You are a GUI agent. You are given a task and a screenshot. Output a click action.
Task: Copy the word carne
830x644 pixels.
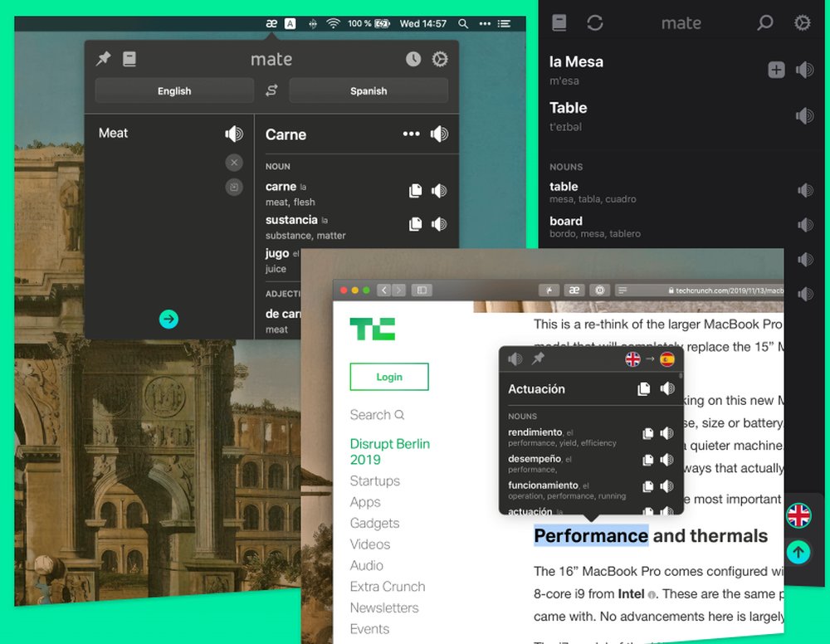tap(416, 191)
